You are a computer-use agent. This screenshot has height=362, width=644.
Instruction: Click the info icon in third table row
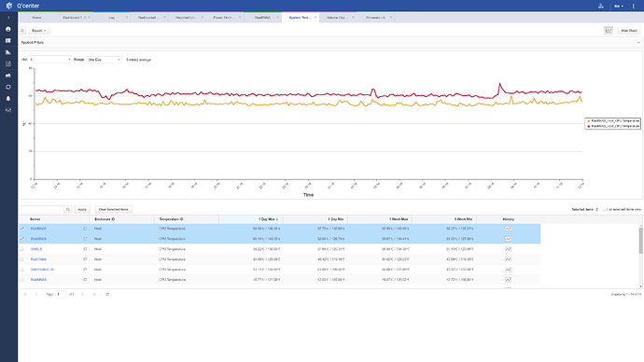click(x=85, y=249)
